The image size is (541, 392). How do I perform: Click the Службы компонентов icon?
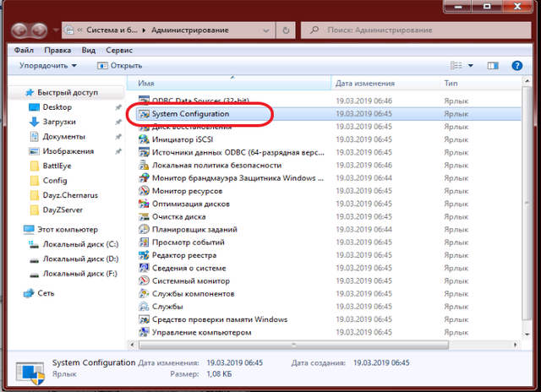click(x=144, y=294)
